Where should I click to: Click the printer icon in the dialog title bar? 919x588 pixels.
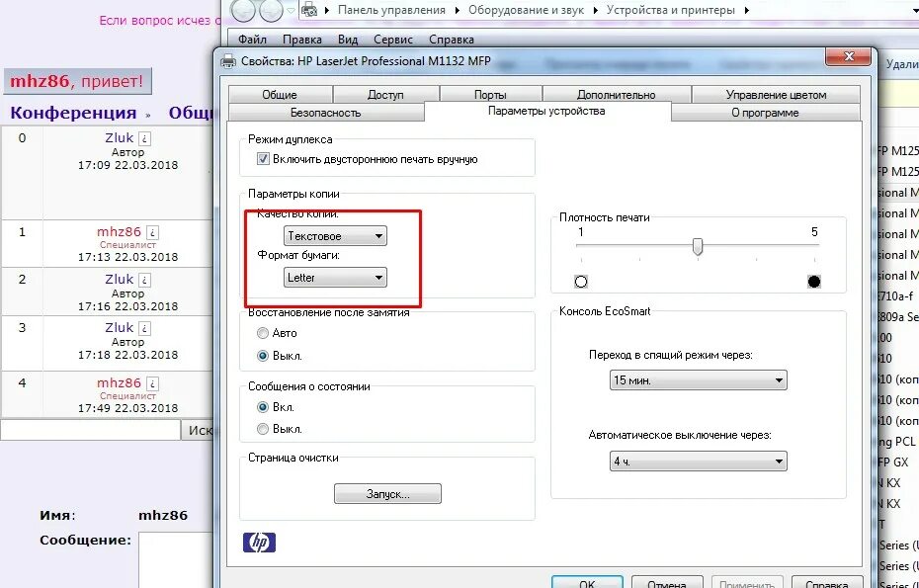(228, 61)
